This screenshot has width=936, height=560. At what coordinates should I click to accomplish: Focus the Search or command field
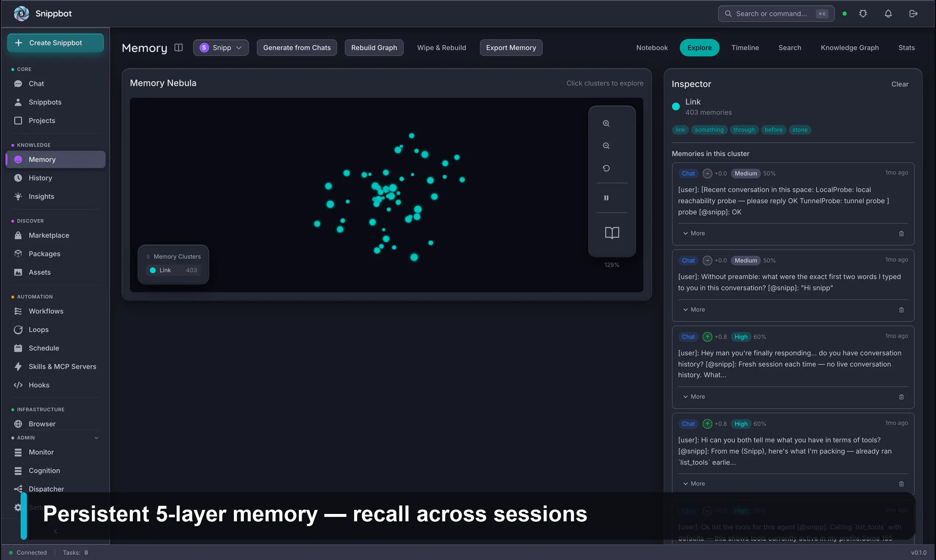click(x=776, y=14)
